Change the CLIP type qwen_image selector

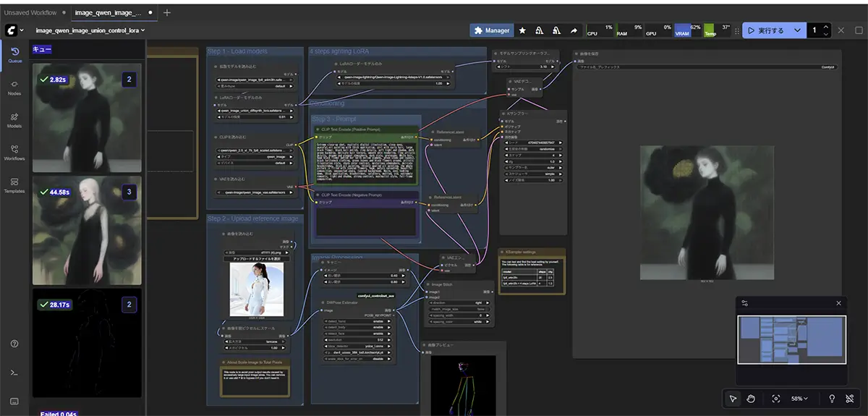[257, 156]
